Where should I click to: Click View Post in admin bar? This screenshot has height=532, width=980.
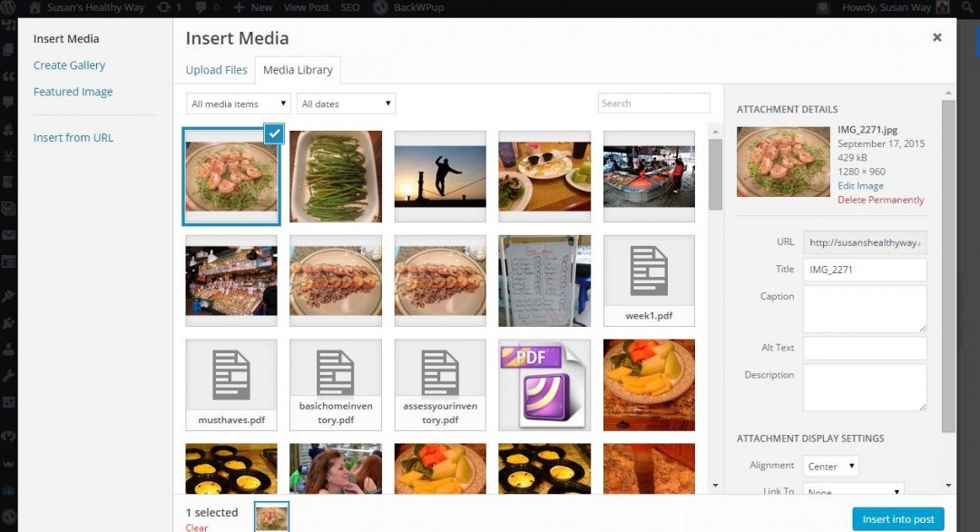307,7
